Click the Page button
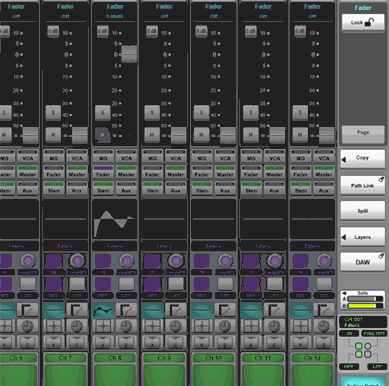 click(x=363, y=134)
